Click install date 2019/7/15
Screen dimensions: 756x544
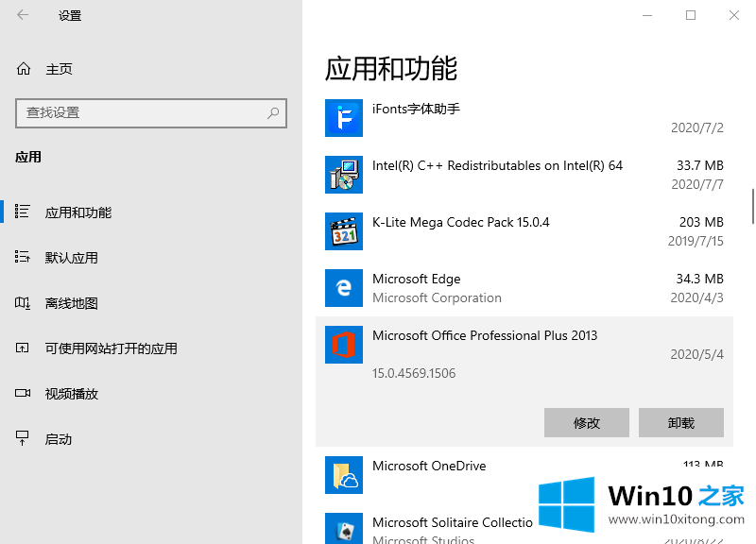[x=696, y=241]
